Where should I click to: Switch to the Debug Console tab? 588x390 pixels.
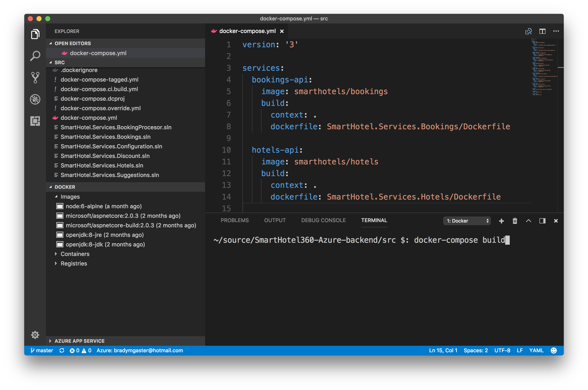coord(323,220)
